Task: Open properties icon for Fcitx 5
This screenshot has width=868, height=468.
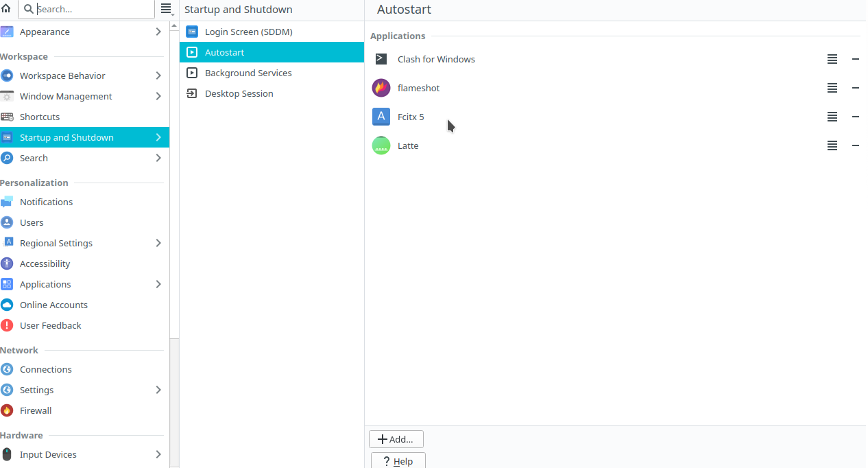Action: [832, 117]
